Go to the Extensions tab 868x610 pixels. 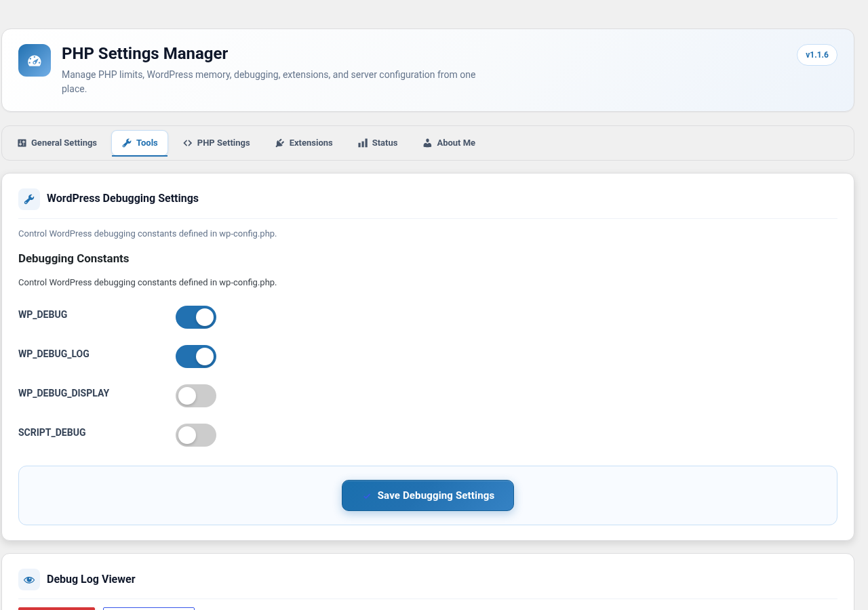[x=304, y=143]
